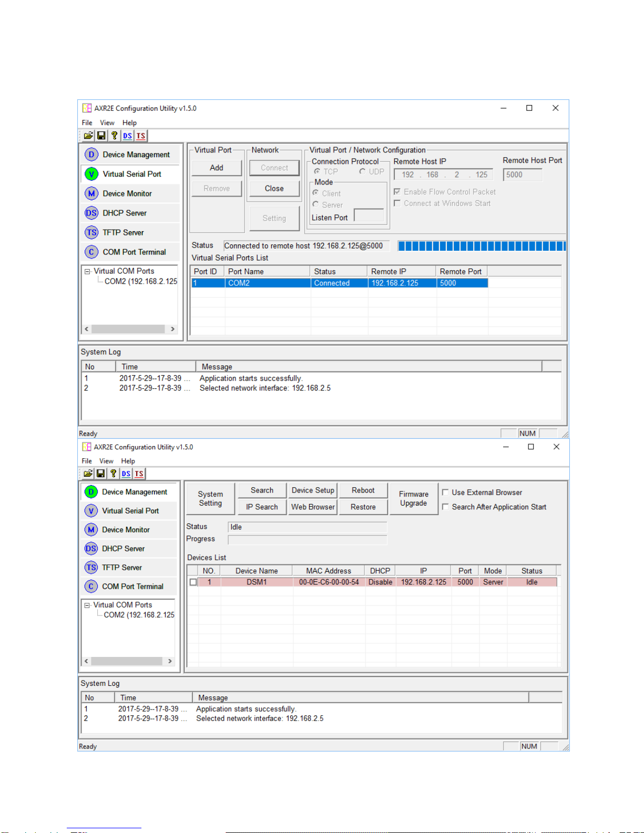Click Save disk icon in bottom window toolbar
Image resolution: width=644 pixels, height=833 pixels.
[100, 474]
